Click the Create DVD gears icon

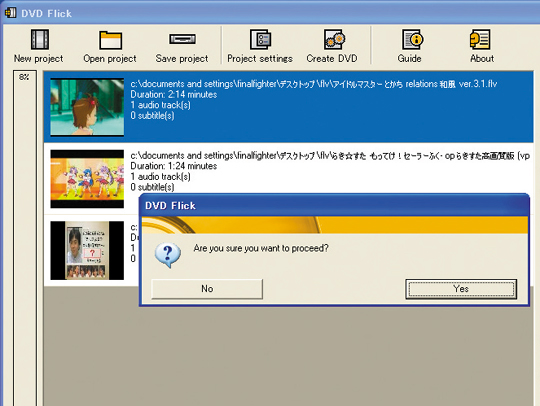tap(334, 39)
